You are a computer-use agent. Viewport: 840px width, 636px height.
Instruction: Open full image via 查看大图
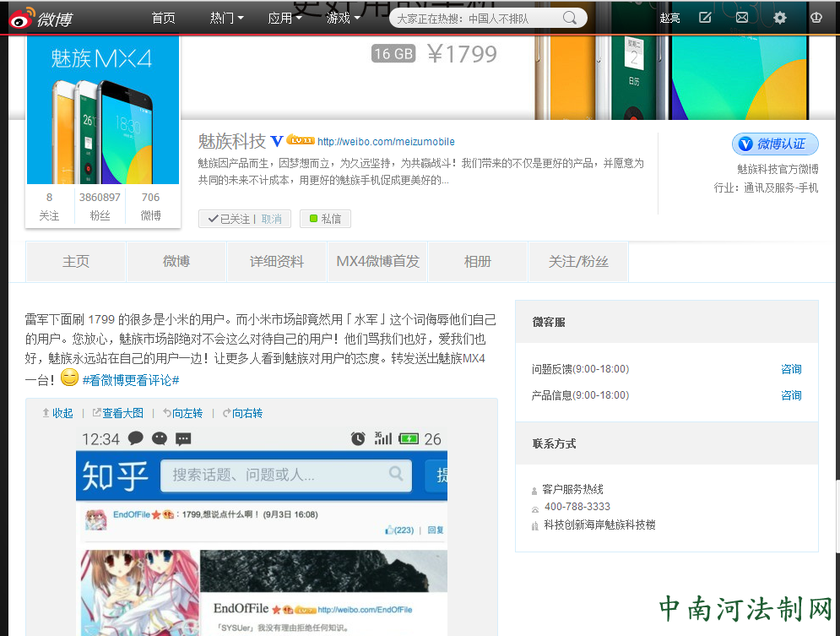pyautogui.click(x=118, y=413)
